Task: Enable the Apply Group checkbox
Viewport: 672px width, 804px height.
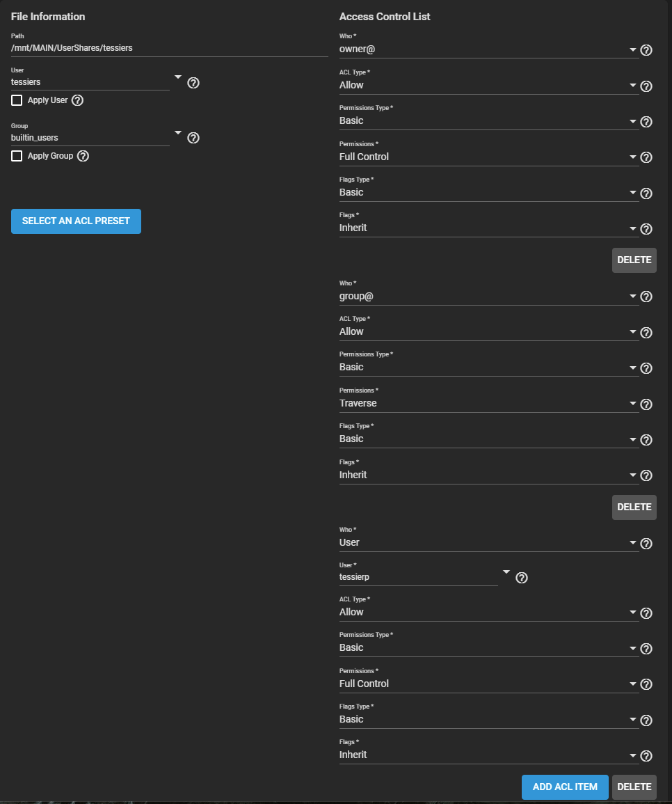Action: [17, 156]
